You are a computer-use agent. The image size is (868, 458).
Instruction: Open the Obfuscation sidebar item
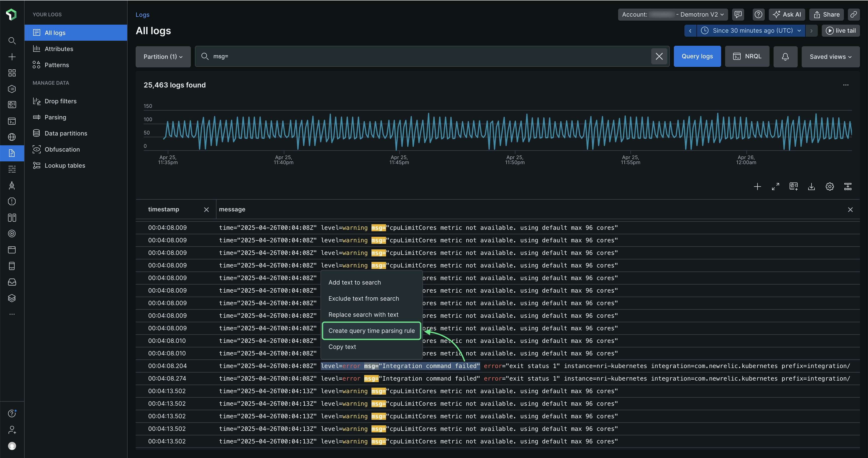(62, 149)
